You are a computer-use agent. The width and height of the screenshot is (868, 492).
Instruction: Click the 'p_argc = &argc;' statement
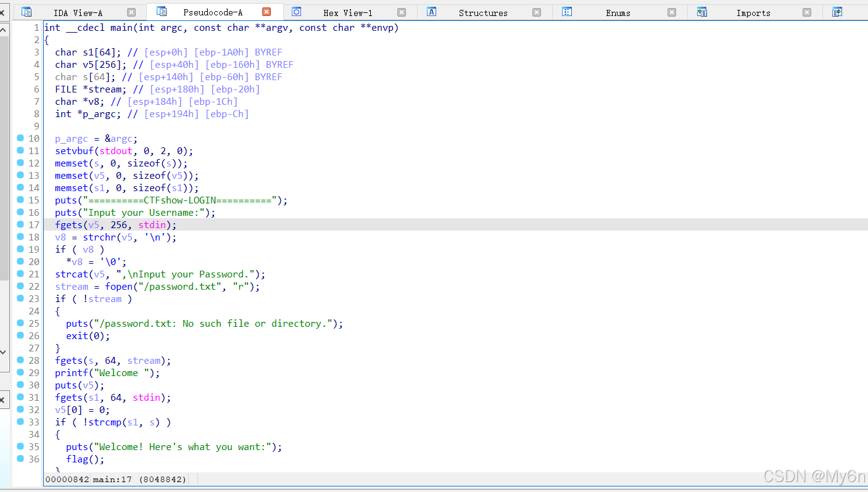pyautogui.click(x=96, y=139)
